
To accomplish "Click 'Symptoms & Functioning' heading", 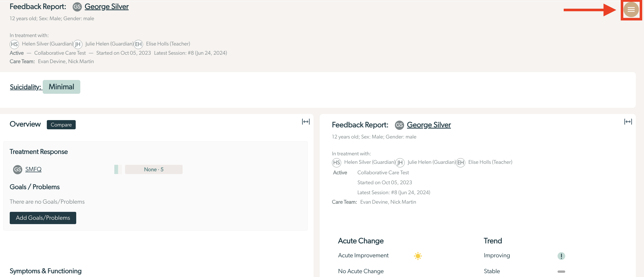I will [46, 271].
